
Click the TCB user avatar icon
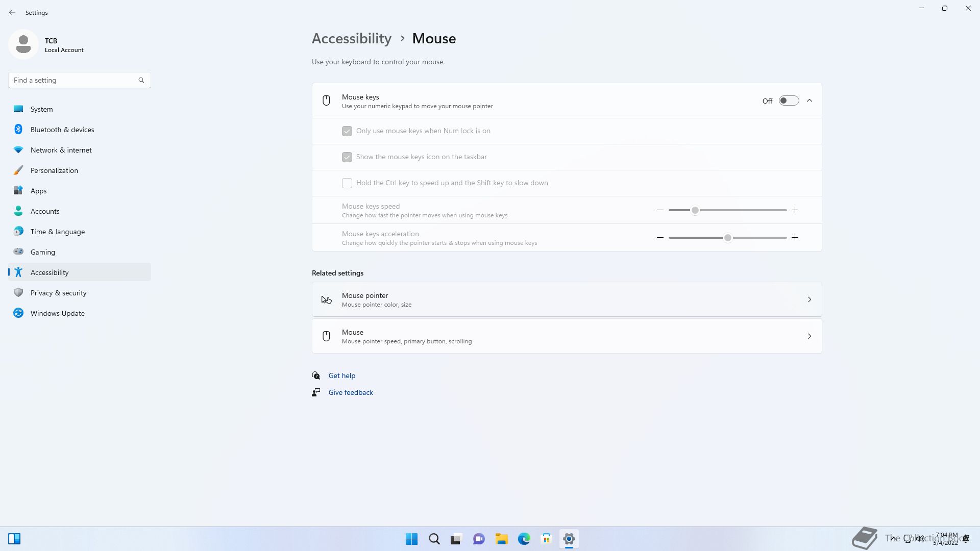coord(23,44)
